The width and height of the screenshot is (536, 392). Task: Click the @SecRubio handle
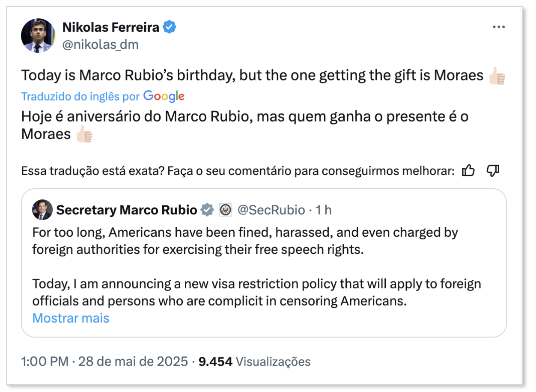click(271, 210)
